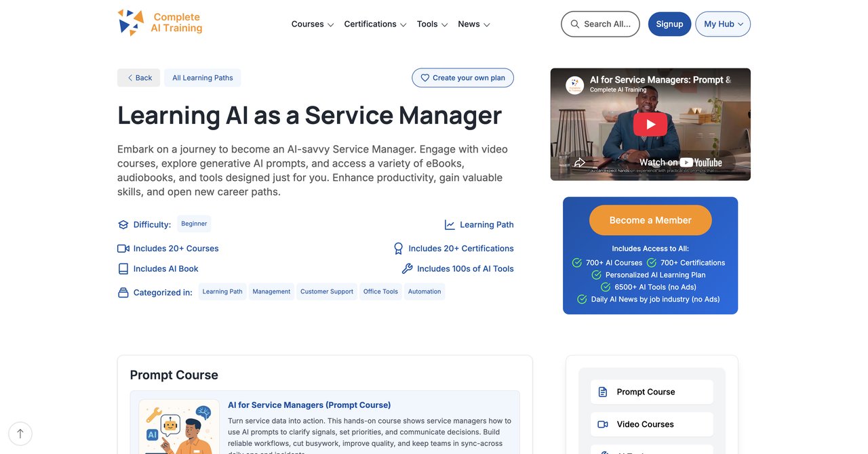
Task: Click the document icon beside Prompt Course sidebar item
Action: click(603, 392)
